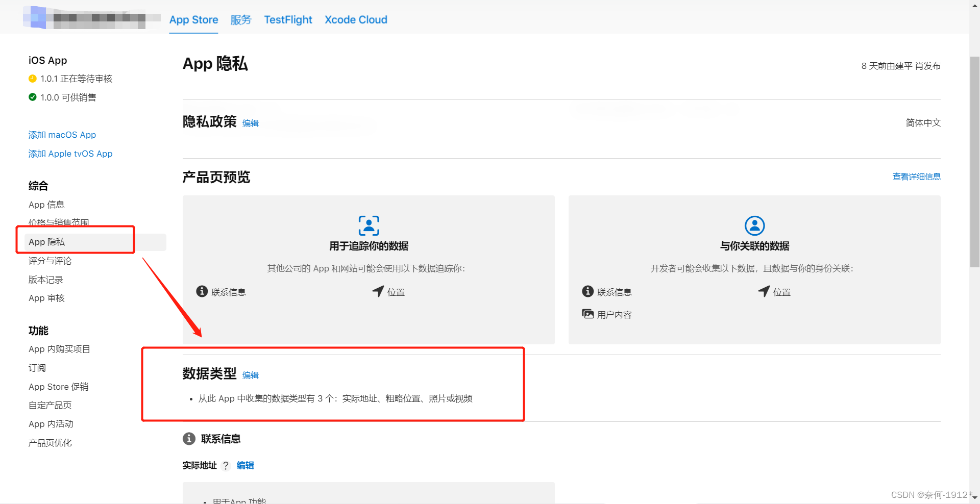Click the blurred app icon at top left
The image size is (980, 504).
click(x=35, y=17)
